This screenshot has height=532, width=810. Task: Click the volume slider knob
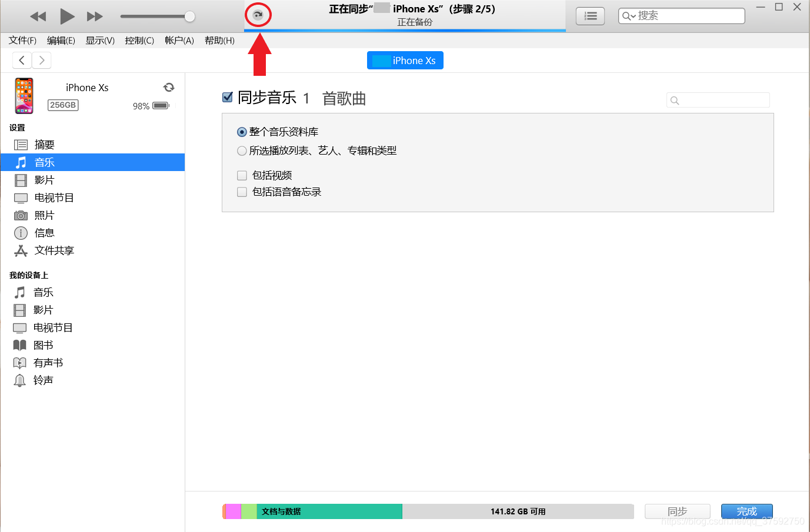pyautogui.click(x=189, y=16)
